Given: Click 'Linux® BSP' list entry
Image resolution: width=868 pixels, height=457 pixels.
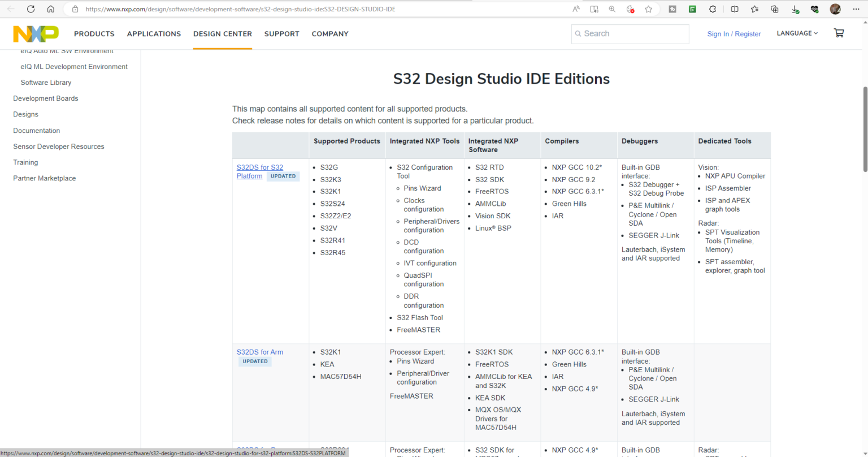Looking at the screenshot, I should [493, 228].
